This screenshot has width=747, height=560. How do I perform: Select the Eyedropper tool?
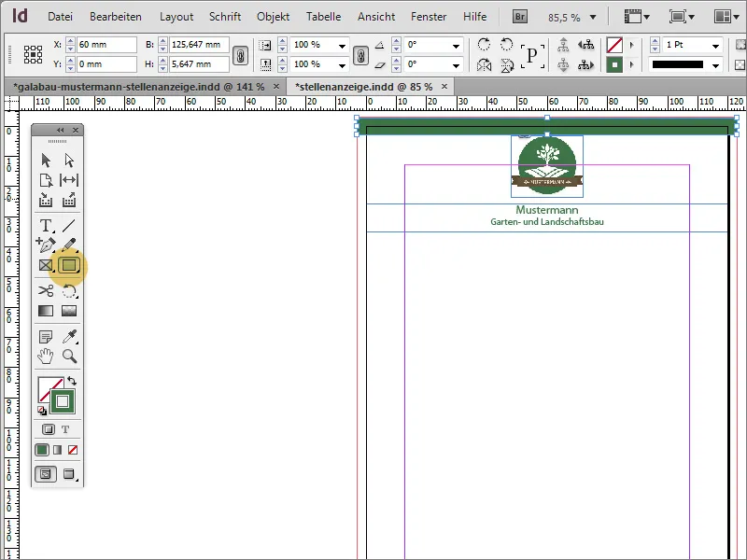(x=69, y=336)
